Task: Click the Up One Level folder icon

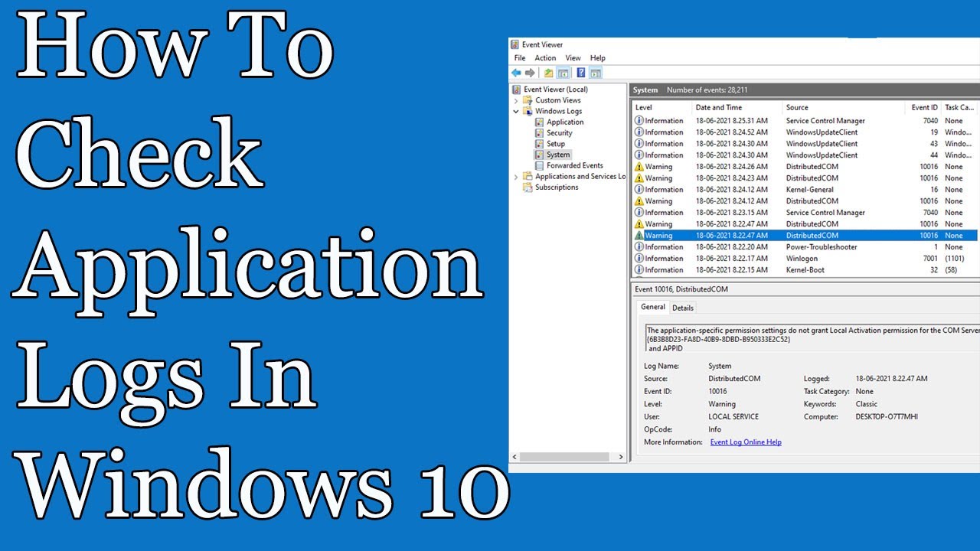Action: click(548, 73)
